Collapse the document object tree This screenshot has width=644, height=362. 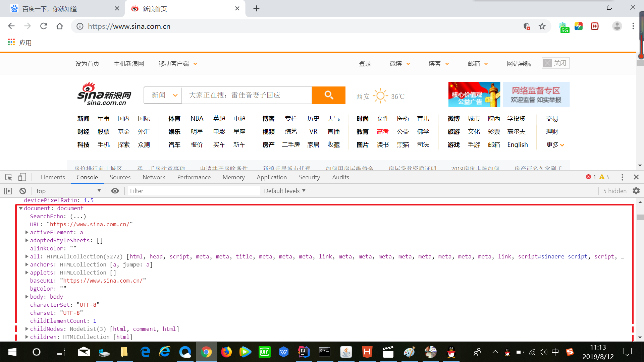(21, 208)
